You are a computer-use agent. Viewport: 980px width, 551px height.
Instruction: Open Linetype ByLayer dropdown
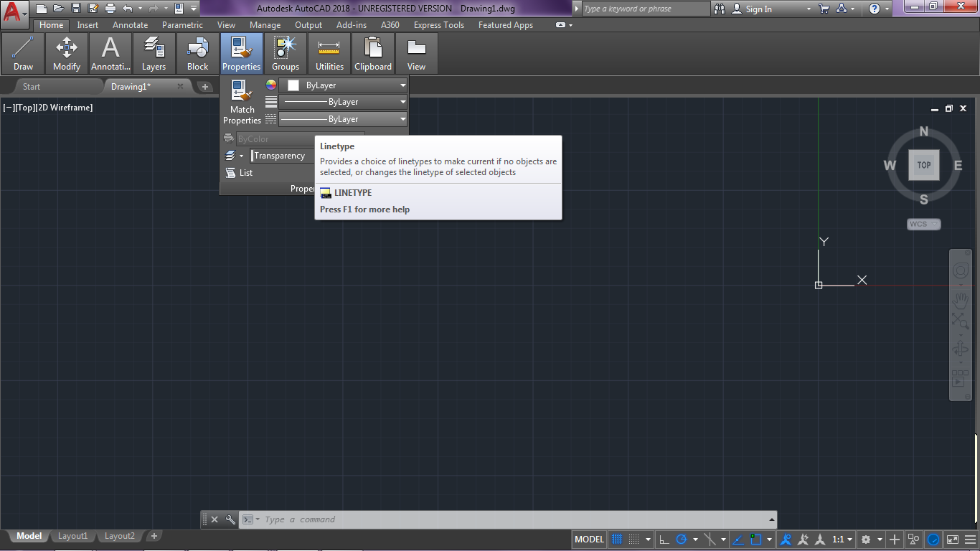(x=343, y=119)
